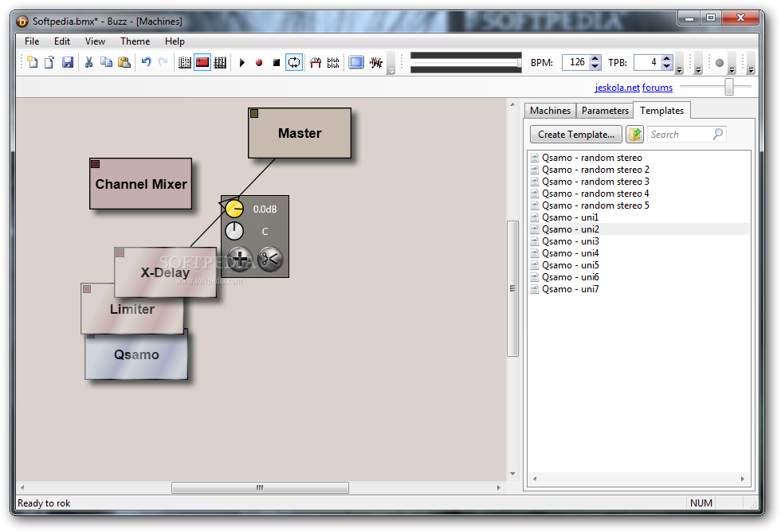This screenshot has width=781, height=532.
Task: Open the 'blah blah' info view
Action: (x=333, y=62)
